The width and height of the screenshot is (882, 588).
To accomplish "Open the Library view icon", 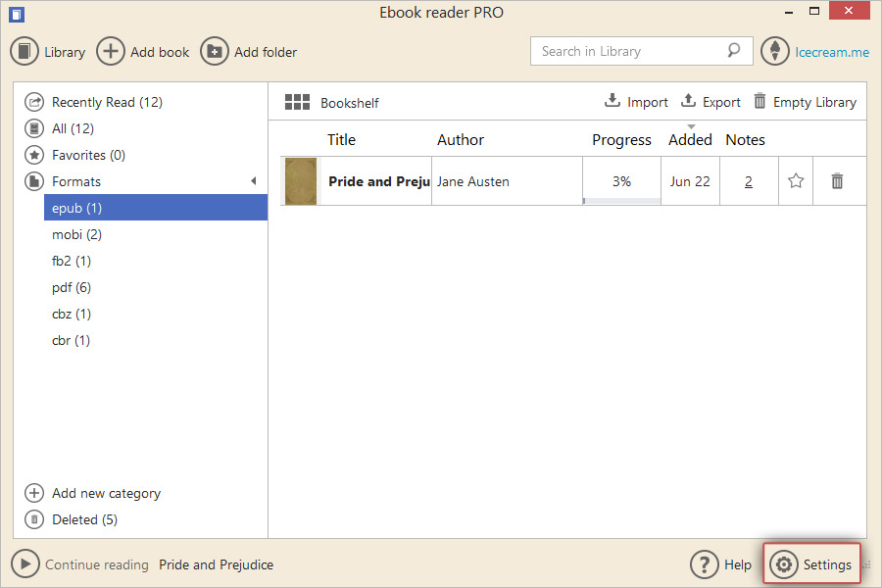I will 24,52.
